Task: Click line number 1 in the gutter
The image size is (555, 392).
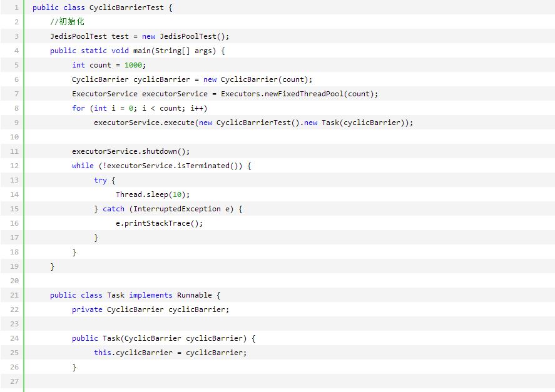Action: click(15, 8)
